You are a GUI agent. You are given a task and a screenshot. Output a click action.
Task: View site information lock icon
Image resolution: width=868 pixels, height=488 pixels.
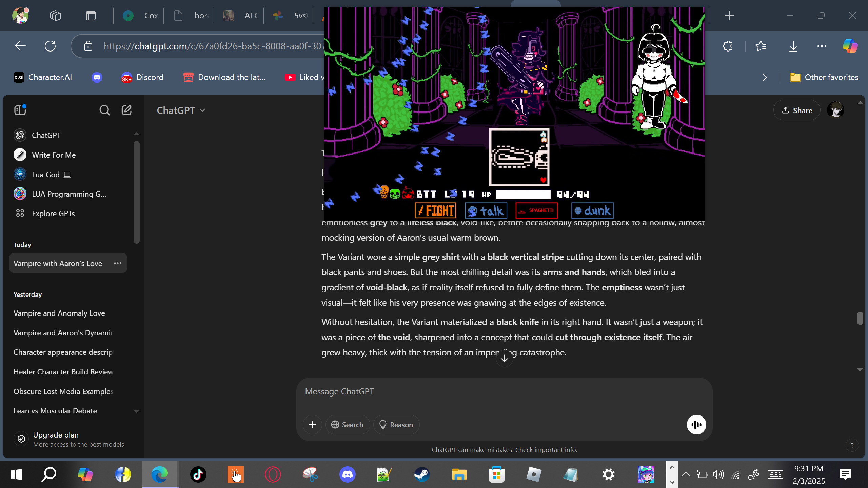pyautogui.click(x=88, y=46)
